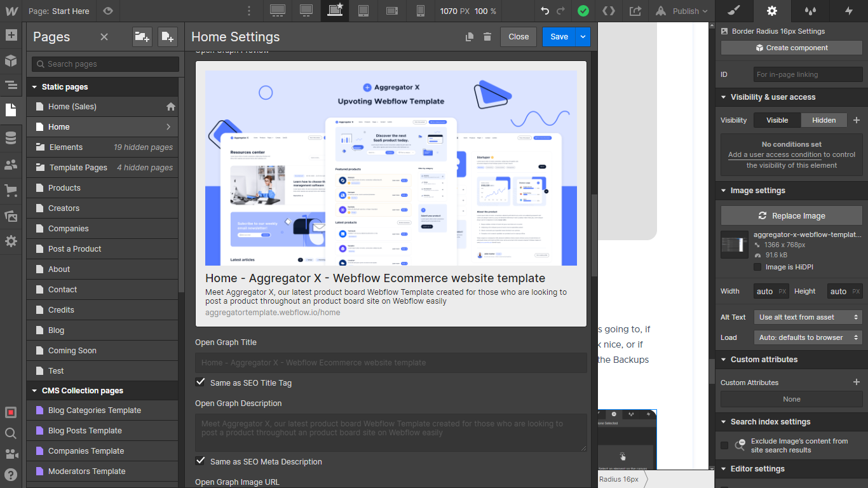This screenshot has width=868, height=488.
Task: Switch to the element Settings gear tab
Action: [x=772, y=11]
